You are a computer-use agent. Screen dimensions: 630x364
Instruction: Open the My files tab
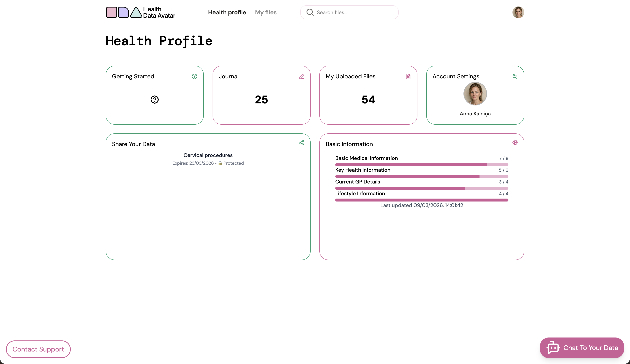[265, 12]
